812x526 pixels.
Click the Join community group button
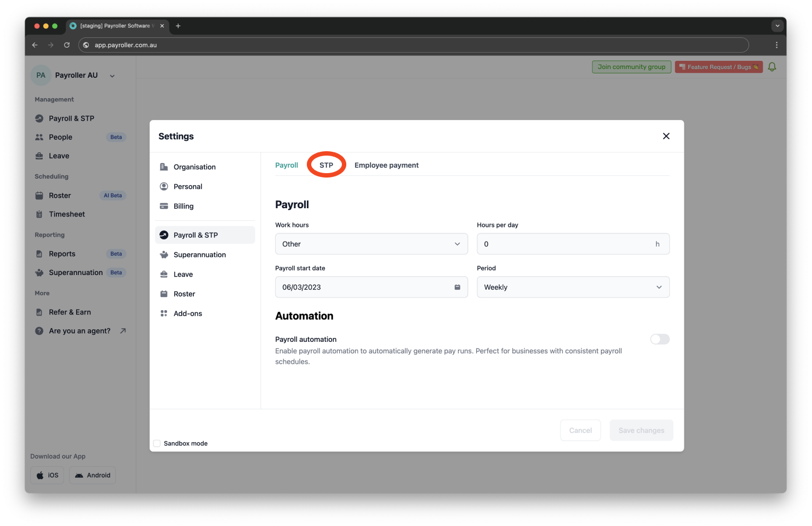631,66
